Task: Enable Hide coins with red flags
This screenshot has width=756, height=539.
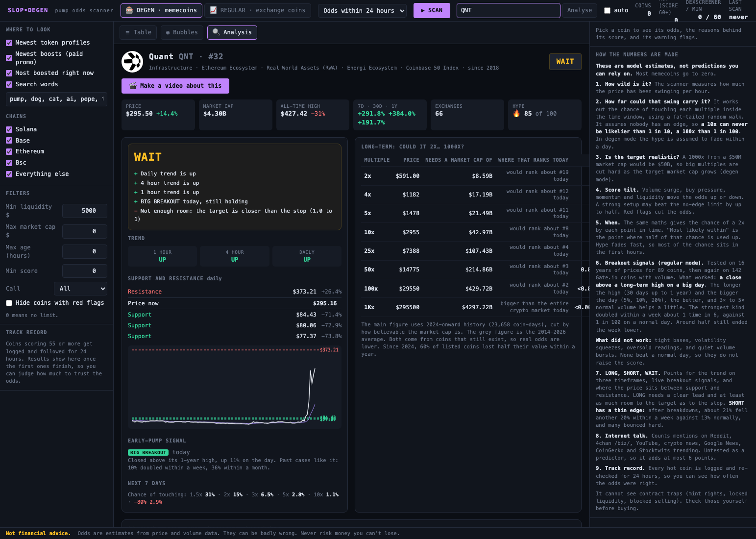Action: 9,303
